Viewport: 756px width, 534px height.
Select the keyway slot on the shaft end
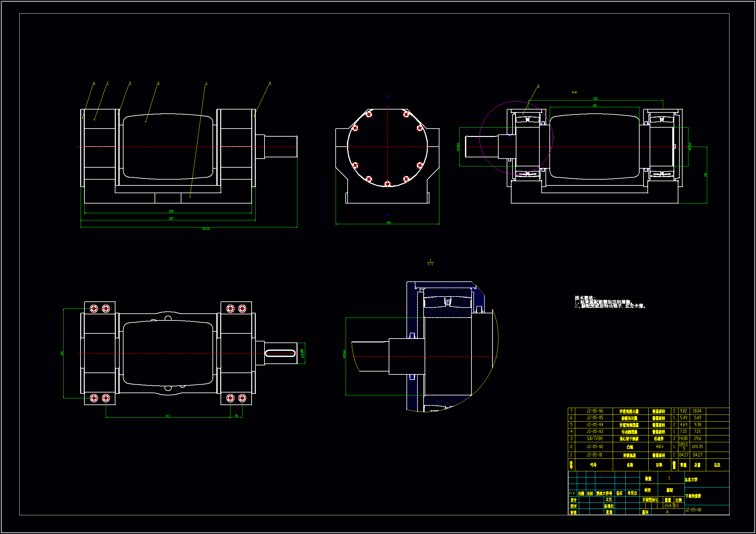click(280, 353)
